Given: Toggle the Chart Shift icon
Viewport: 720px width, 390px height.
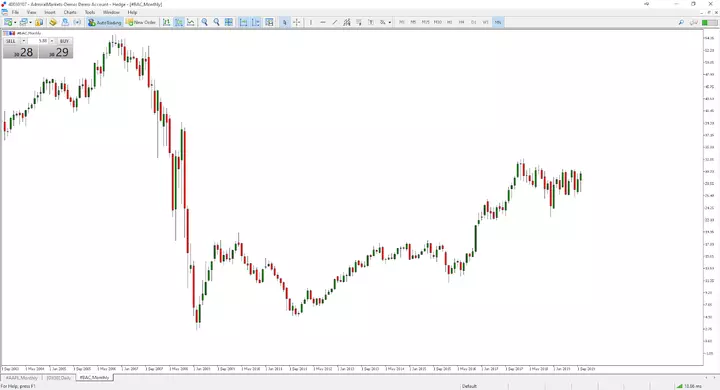Looking at the screenshot, I should pyautogui.click(x=256, y=22).
